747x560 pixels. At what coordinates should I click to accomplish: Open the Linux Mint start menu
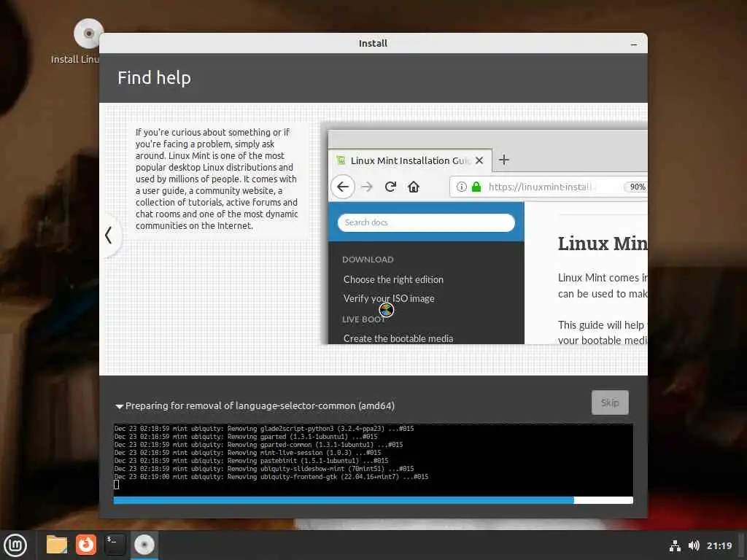(x=15, y=545)
